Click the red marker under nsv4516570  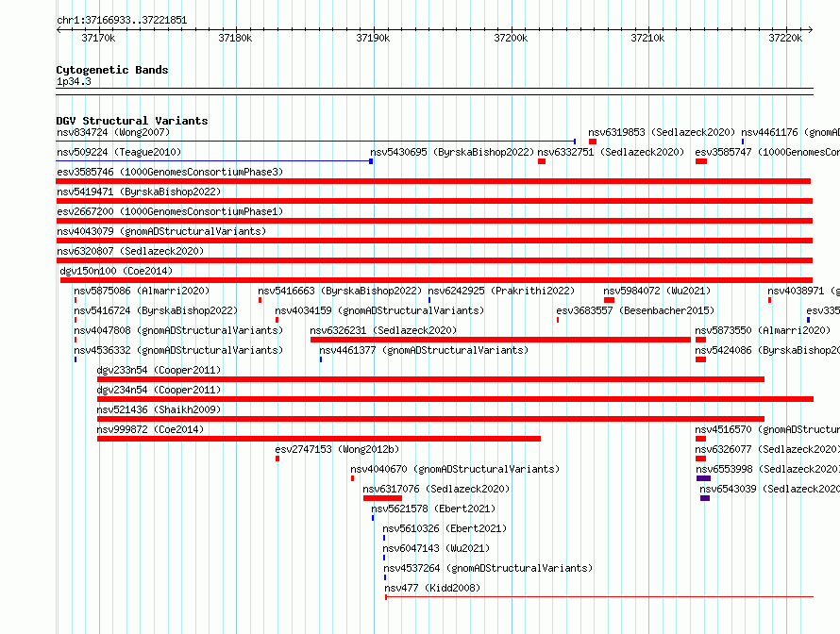(x=700, y=439)
